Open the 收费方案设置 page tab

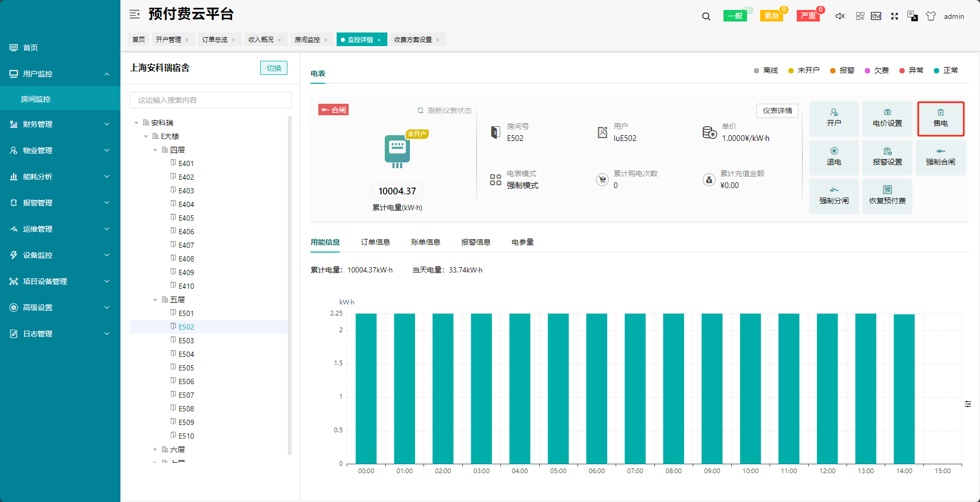click(x=413, y=40)
